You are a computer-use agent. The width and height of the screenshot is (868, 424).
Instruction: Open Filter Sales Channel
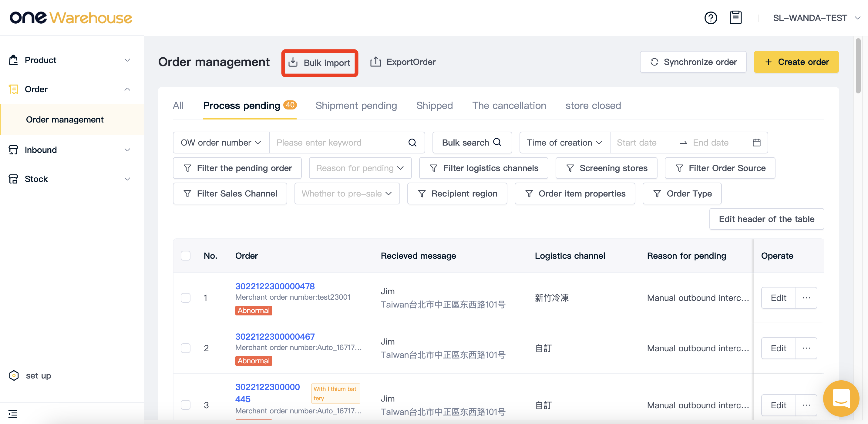230,194
